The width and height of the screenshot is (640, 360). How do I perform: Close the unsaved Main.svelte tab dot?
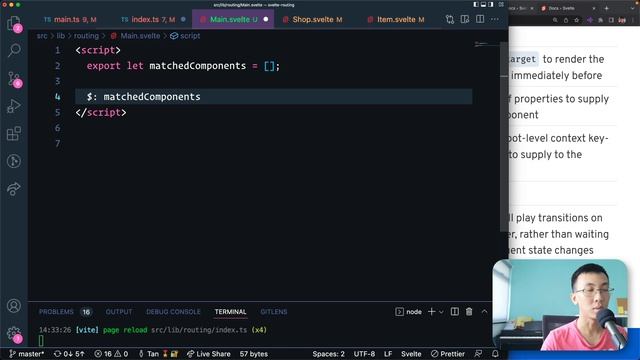point(266,20)
